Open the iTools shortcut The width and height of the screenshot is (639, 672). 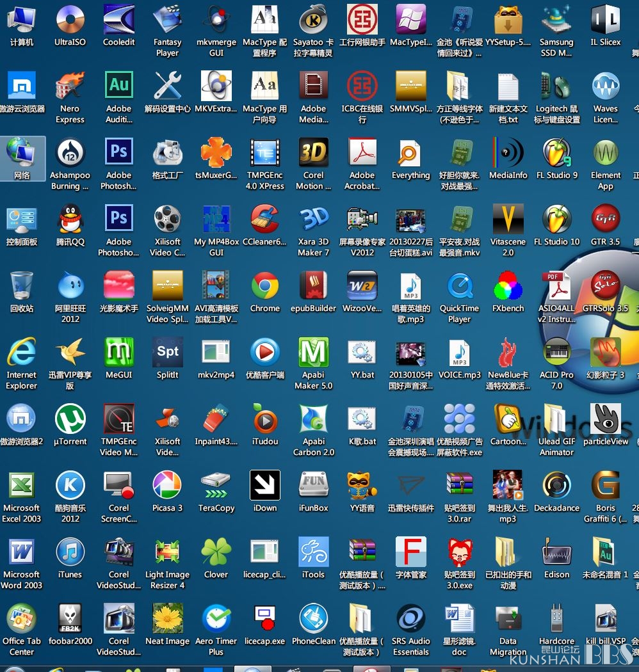(314, 552)
